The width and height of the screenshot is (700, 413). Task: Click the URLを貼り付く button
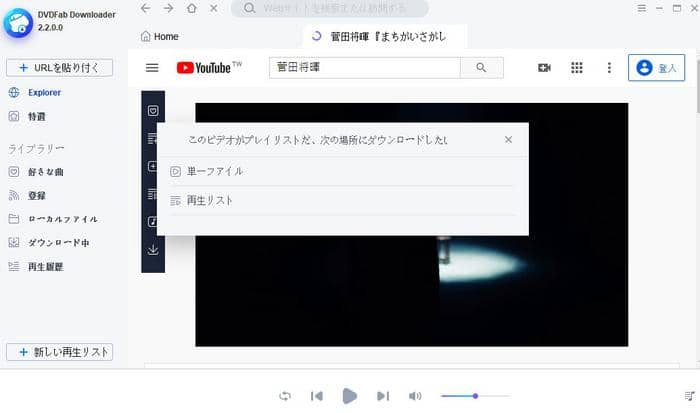pyautogui.click(x=59, y=67)
